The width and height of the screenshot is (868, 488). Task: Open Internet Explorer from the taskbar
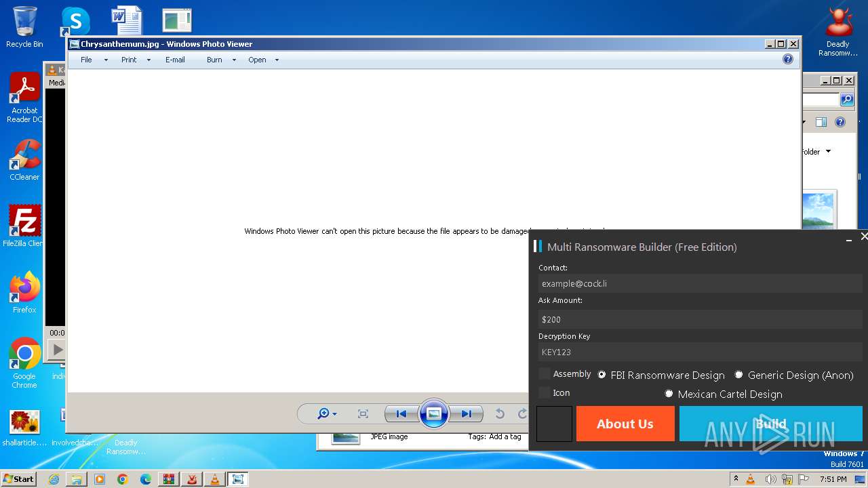[54, 479]
